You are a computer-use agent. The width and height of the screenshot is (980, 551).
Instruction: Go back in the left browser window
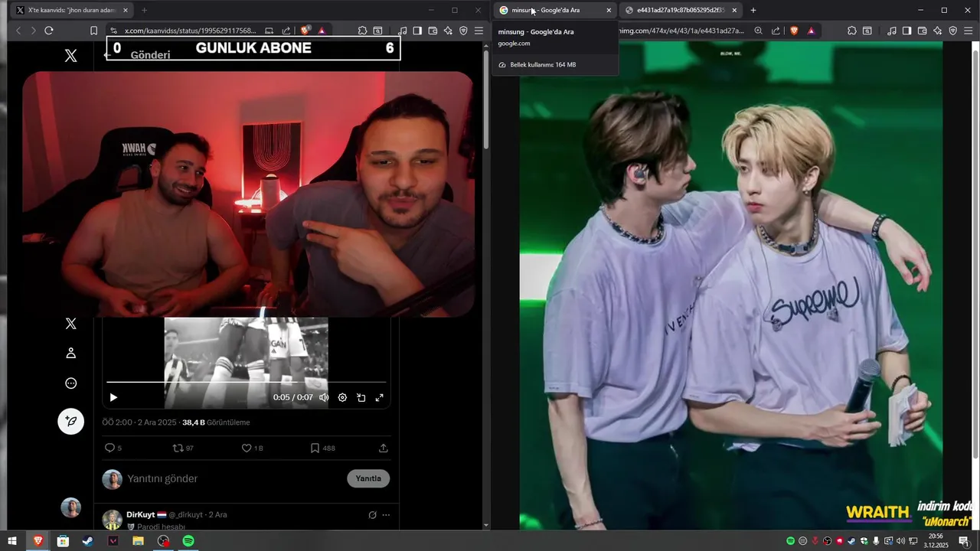point(18,31)
